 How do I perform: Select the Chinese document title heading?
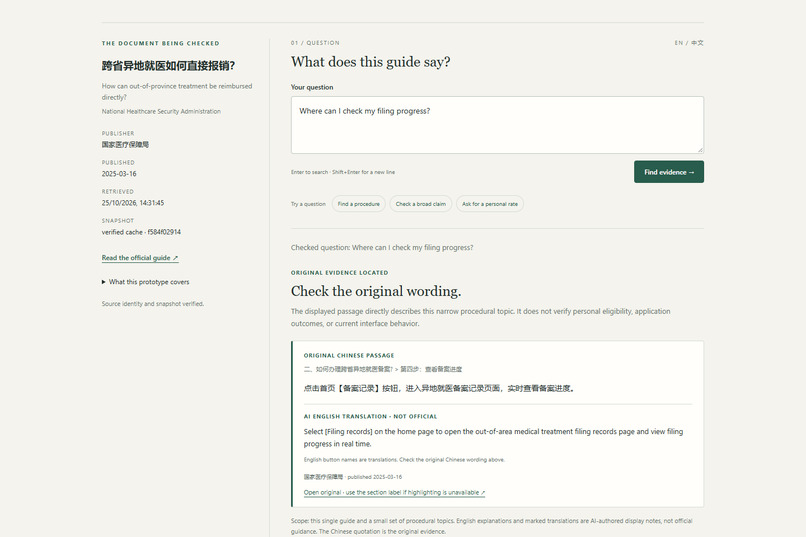point(168,66)
